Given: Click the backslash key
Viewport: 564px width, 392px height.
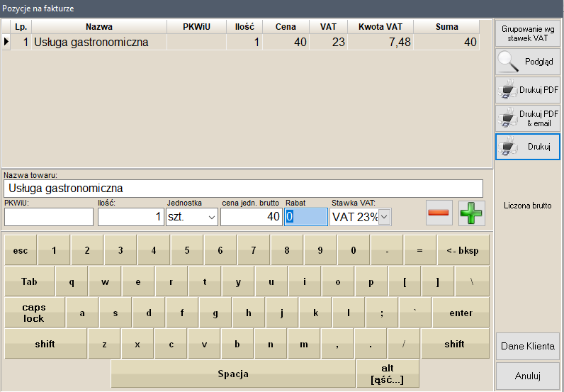Looking at the screenshot, I should coord(472,282).
